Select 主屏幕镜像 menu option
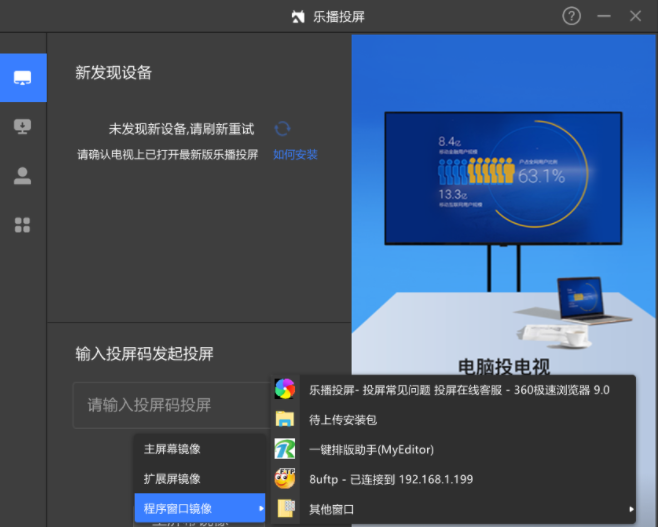Image resolution: width=658 pixels, height=527 pixels. [200, 449]
